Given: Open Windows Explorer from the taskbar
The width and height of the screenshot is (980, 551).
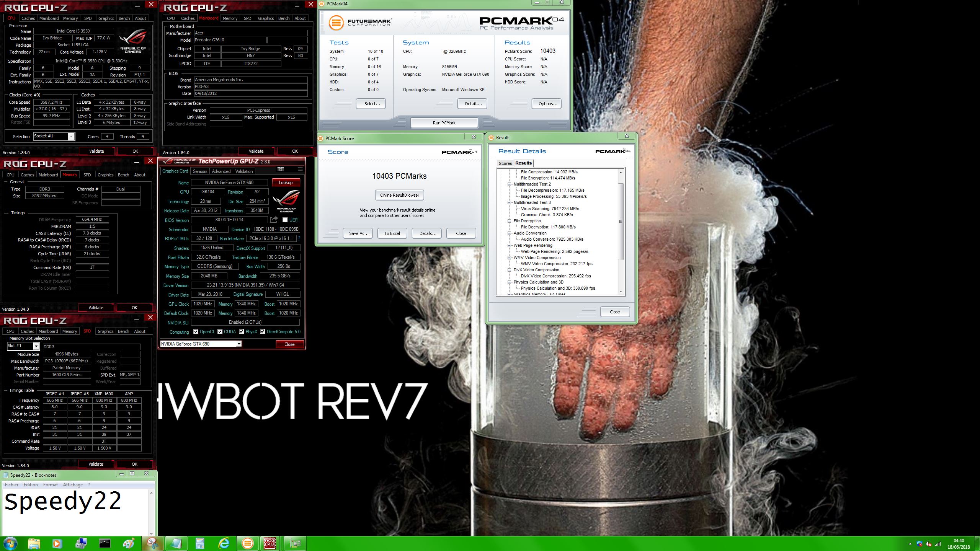Looking at the screenshot, I should [34, 543].
